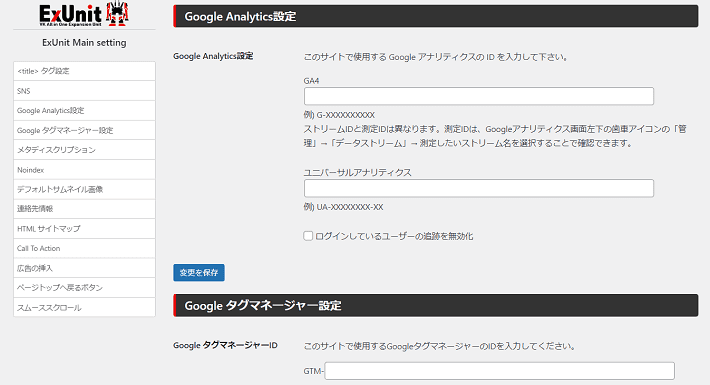The image size is (710, 385).
Task: Go to the SNS settings section
Action: click(84, 91)
